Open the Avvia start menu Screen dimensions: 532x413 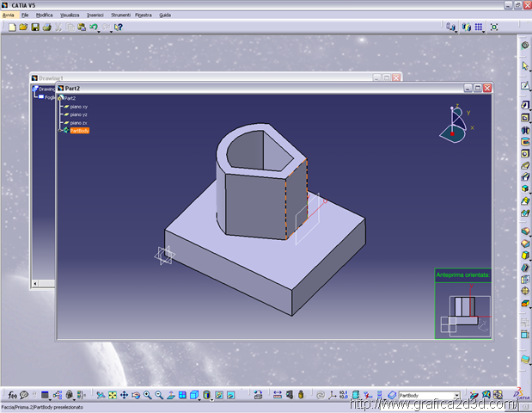(x=9, y=15)
